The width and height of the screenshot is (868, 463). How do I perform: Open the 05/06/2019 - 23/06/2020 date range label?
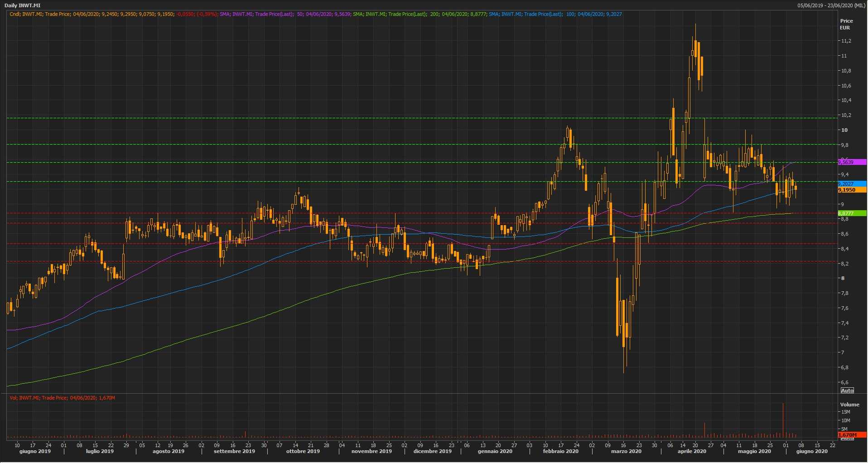(831, 5)
